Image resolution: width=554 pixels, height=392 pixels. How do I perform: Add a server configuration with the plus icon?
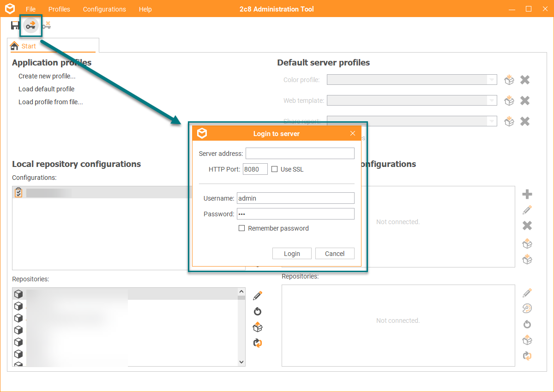coord(527,194)
